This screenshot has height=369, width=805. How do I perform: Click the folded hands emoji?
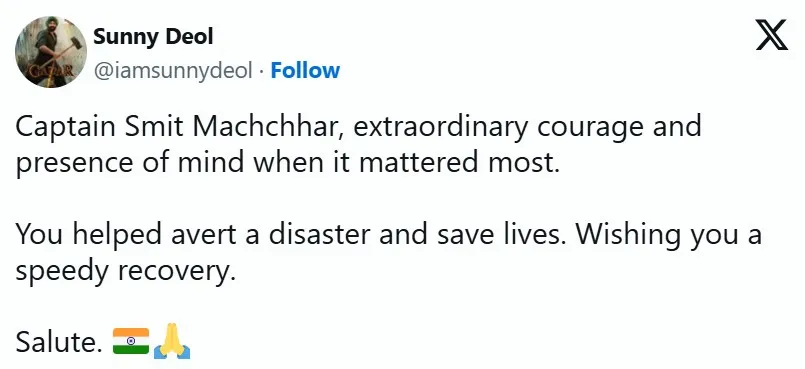[x=172, y=341]
